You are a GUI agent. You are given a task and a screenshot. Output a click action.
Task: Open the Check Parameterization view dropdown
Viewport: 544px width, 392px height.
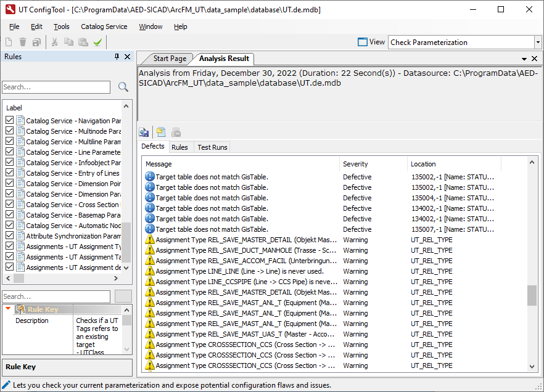(538, 43)
